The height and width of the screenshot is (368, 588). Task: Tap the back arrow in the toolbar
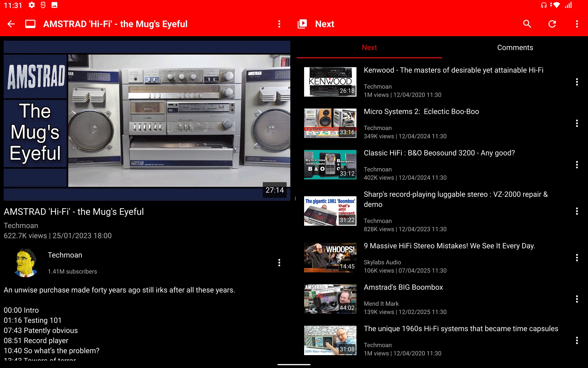click(11, 24)
